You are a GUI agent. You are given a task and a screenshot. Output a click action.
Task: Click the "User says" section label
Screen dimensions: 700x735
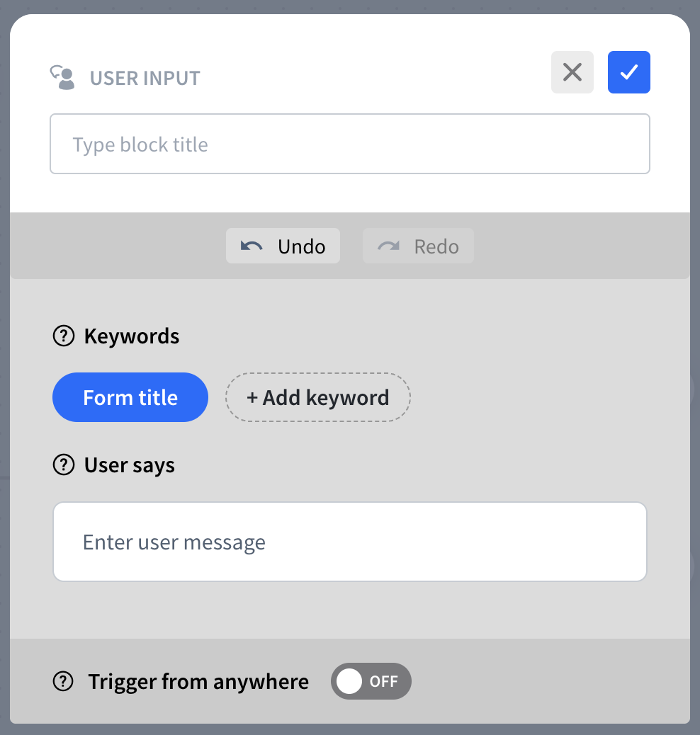pyautogui.click(x=130, y=465)
